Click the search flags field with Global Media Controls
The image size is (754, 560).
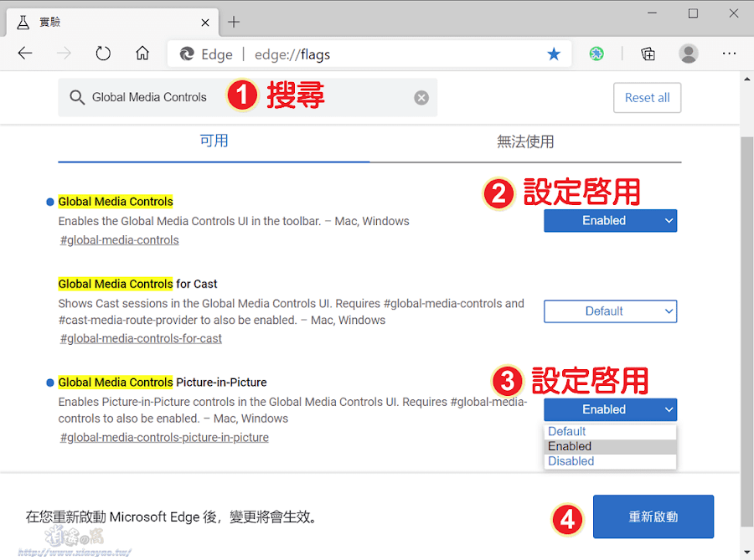[248, 97]
